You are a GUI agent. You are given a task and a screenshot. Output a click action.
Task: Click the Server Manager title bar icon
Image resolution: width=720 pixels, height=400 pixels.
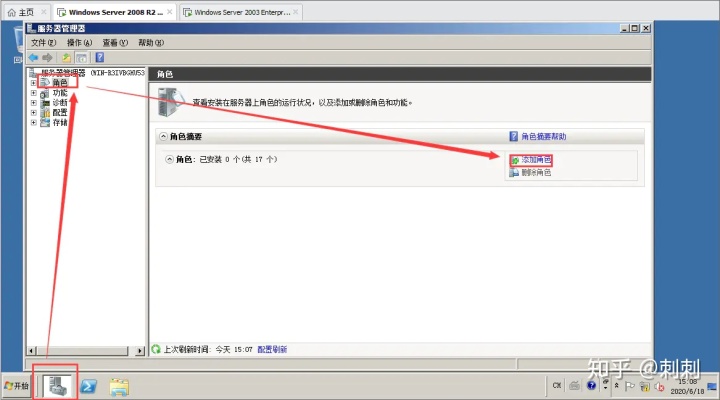(x=31, y=28)
